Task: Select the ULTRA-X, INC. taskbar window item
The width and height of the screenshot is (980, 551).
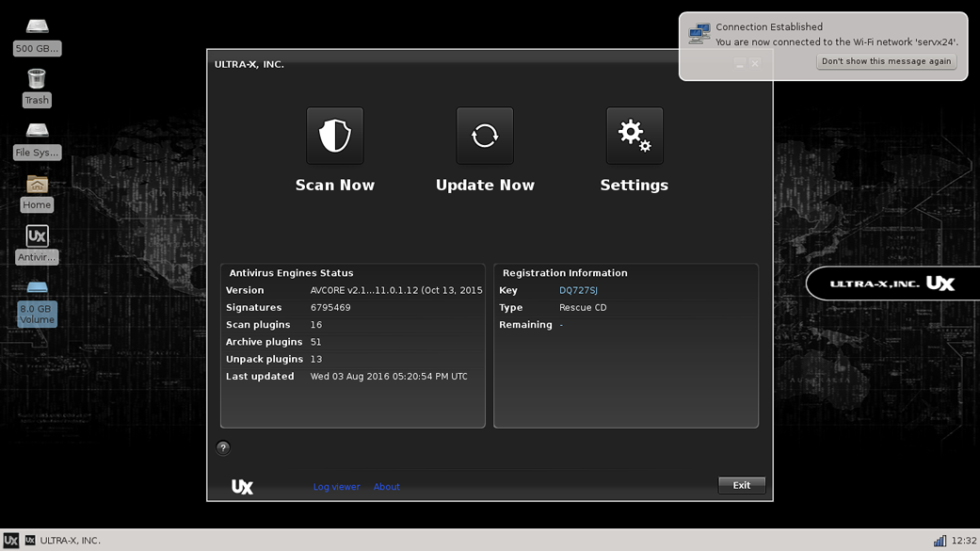Action: [x=63, y=541]
